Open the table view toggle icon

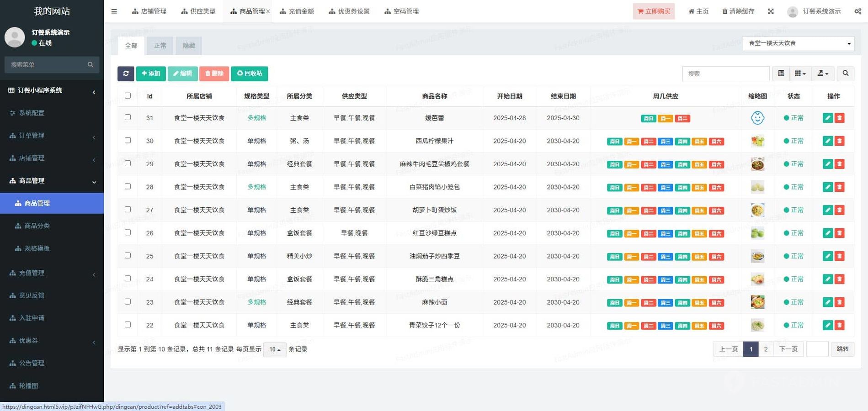click(x=781, y=74)
